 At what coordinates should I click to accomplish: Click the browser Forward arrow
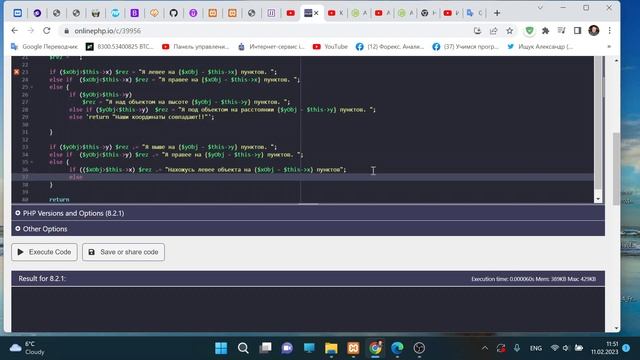[31, 31]
